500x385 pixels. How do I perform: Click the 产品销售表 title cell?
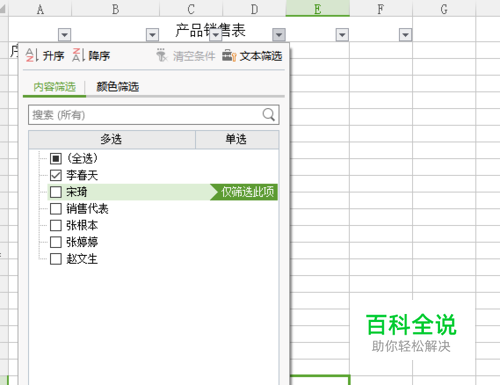pyautogui.click(x=211, y=30)
